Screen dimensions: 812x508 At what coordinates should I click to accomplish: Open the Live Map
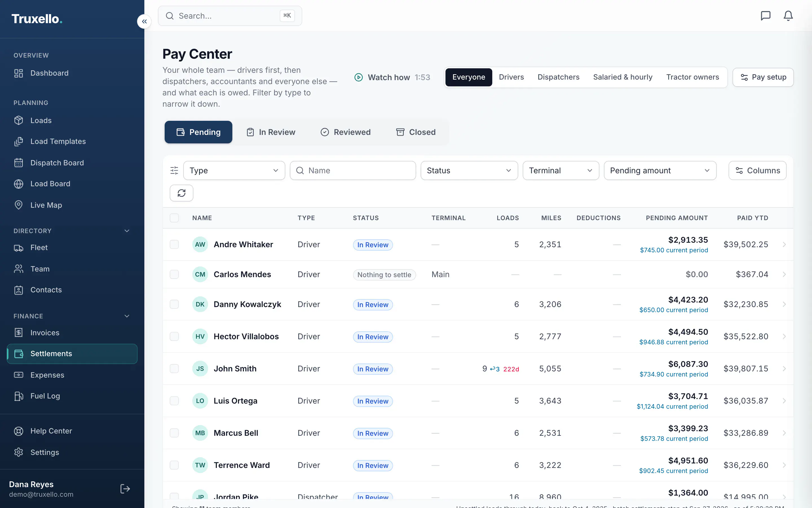(72, 205)
